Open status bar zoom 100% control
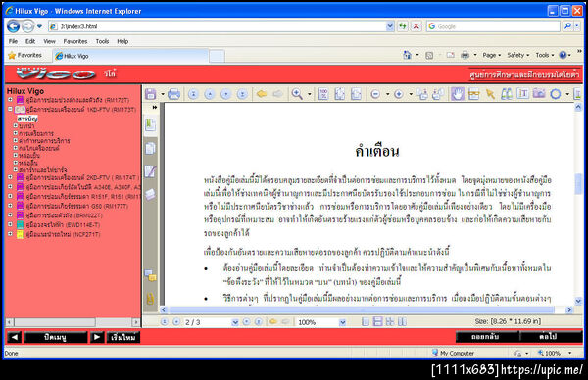This screenshot has height=380, width=588. pos(555,353)
